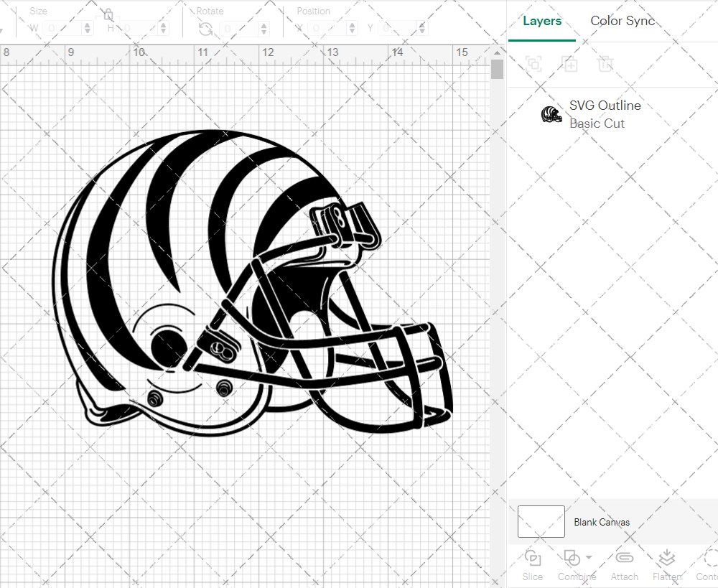Click the Slice tool button
The width and height of the screenshot is (718, 588).
click(533, 566)
